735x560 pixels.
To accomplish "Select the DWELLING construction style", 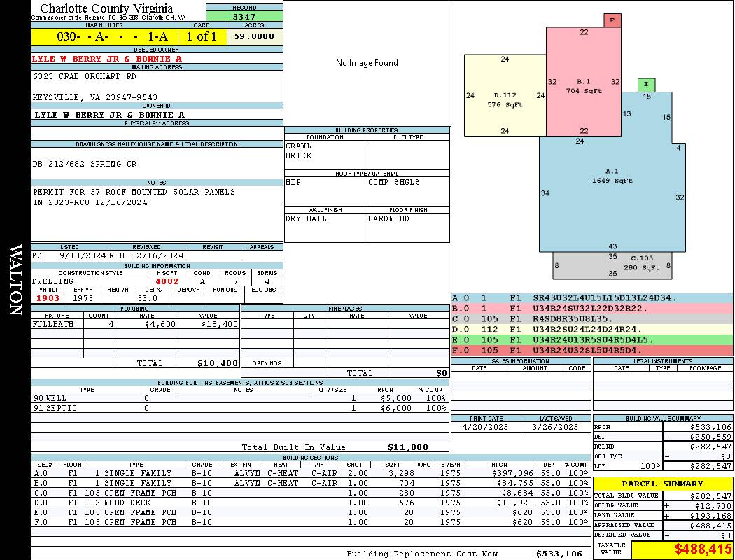I will (53, 281).
